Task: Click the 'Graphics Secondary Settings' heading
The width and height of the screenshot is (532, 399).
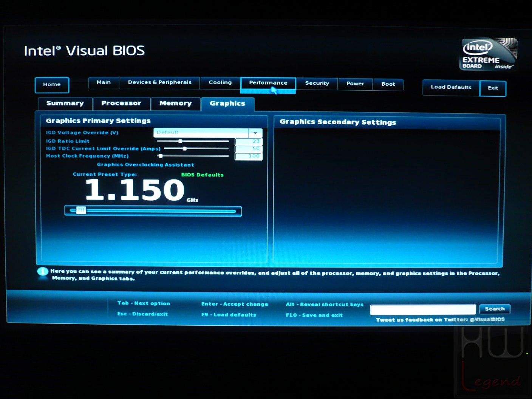Action: (x=338, y=122)
